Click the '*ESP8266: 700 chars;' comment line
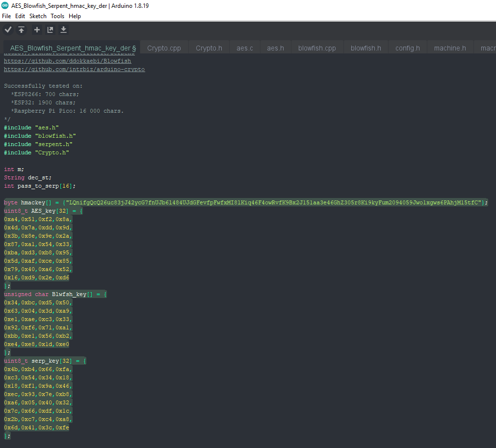 45,94
